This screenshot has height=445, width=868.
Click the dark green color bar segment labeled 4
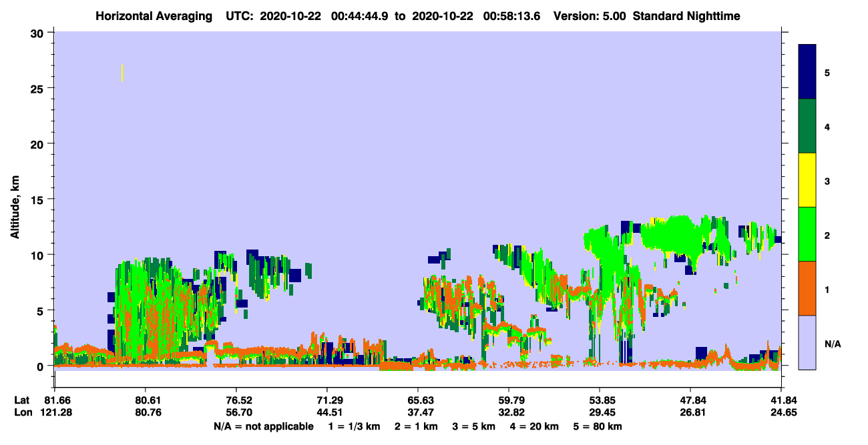tap(807, 126)
